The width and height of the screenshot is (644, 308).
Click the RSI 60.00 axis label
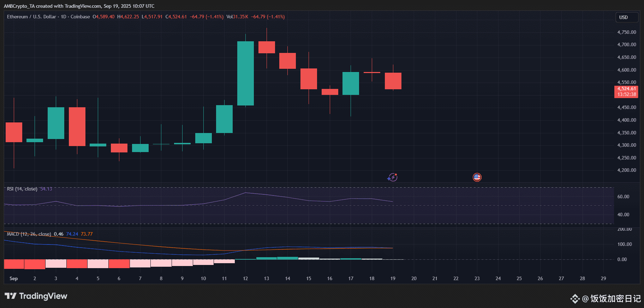pos(623,197)
